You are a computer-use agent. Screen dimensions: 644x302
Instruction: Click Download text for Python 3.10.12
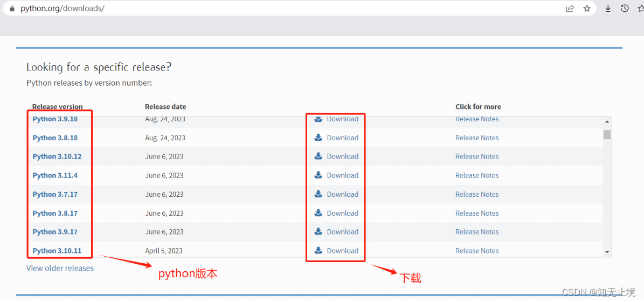tap(343, 156)
